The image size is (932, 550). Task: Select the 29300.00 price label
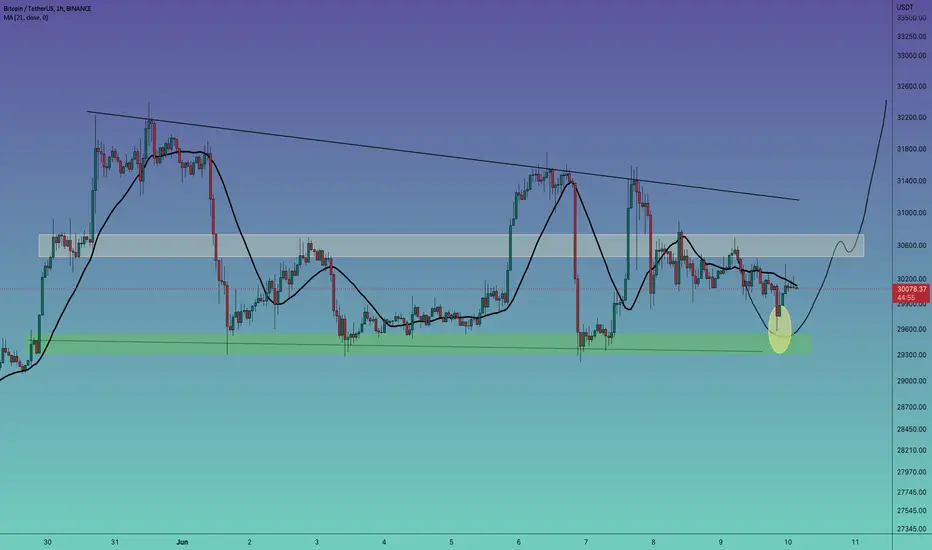click(911, 355)
